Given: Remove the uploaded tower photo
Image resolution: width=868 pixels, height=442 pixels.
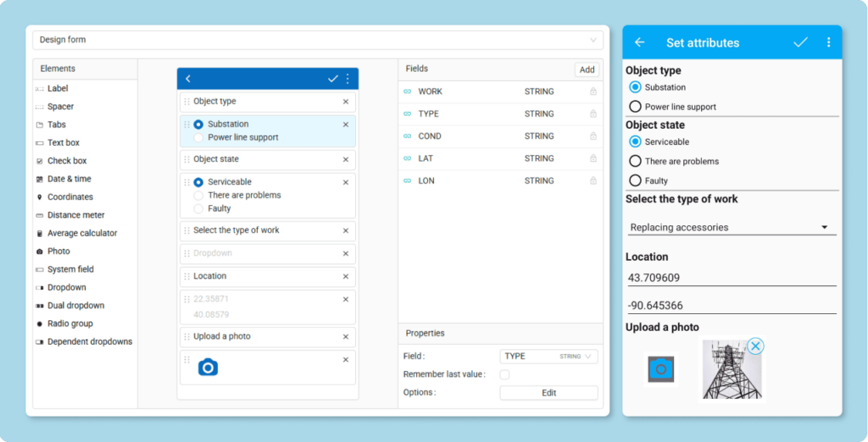Looking at the screenshot, I should pyautogui.click(x=755, y=346).
